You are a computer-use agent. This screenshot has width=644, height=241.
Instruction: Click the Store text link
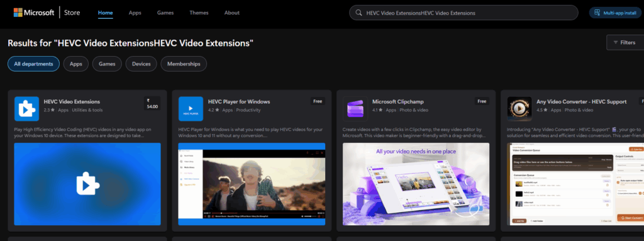tap(72, 13)
